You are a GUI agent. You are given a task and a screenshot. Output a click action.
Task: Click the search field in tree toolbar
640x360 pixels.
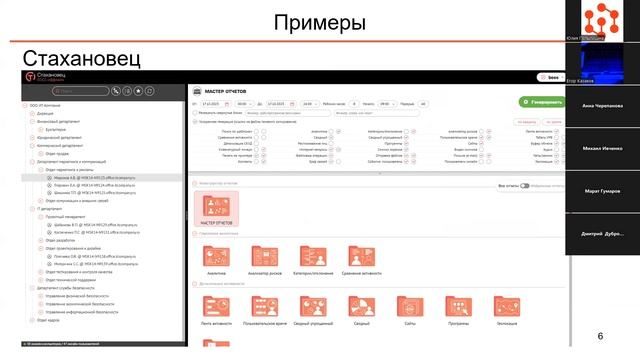click(x=81, y=91)
